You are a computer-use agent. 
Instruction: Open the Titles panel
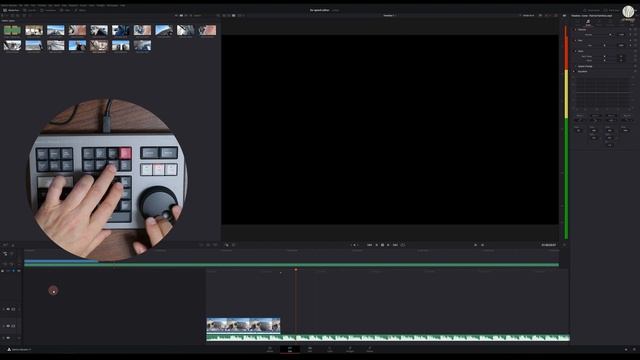65,10
